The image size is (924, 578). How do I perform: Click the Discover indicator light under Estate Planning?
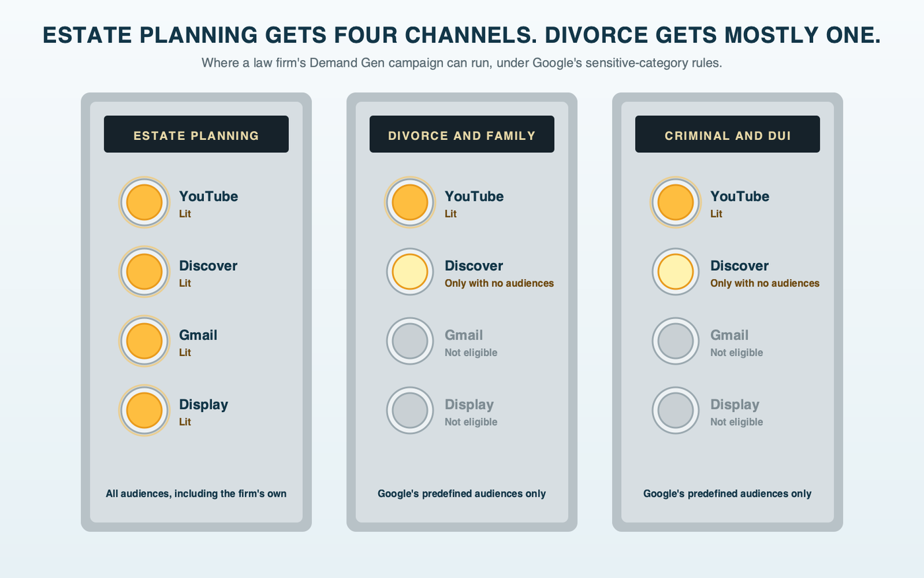[145, 271]
